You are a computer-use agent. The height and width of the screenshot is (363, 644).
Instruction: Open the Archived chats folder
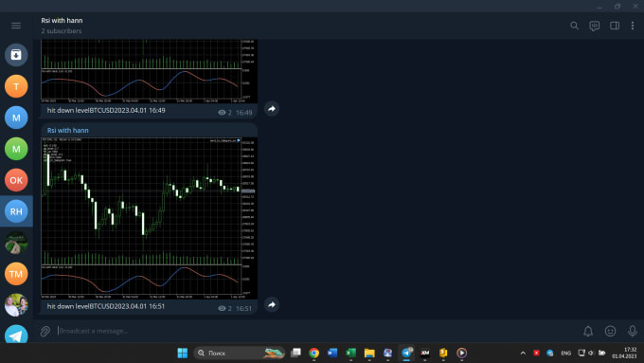[x=16, y=55]
